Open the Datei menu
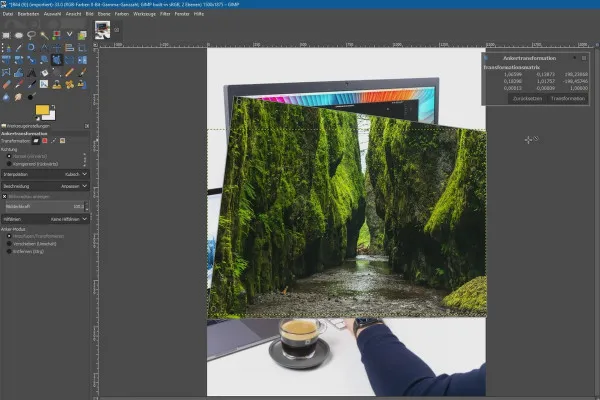The width and height of the screenshot is (600, 400). coord(8,14)
